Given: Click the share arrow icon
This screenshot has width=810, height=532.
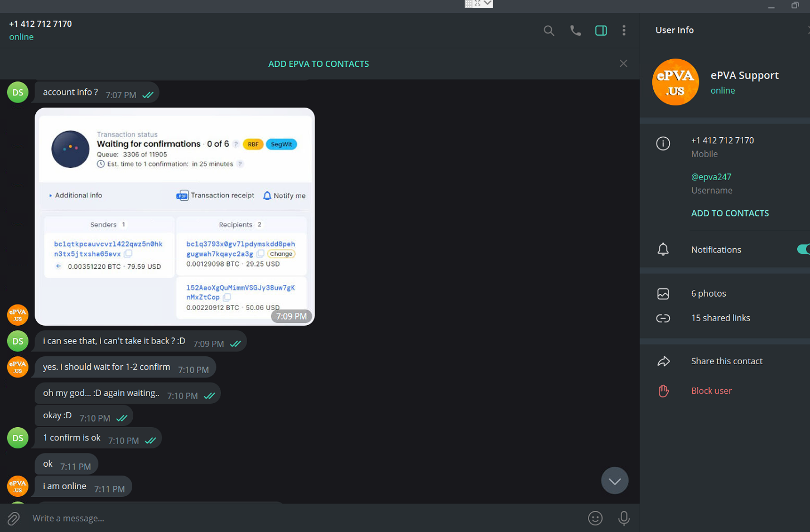Looking at the screenshot, I should tap(663, 361).
